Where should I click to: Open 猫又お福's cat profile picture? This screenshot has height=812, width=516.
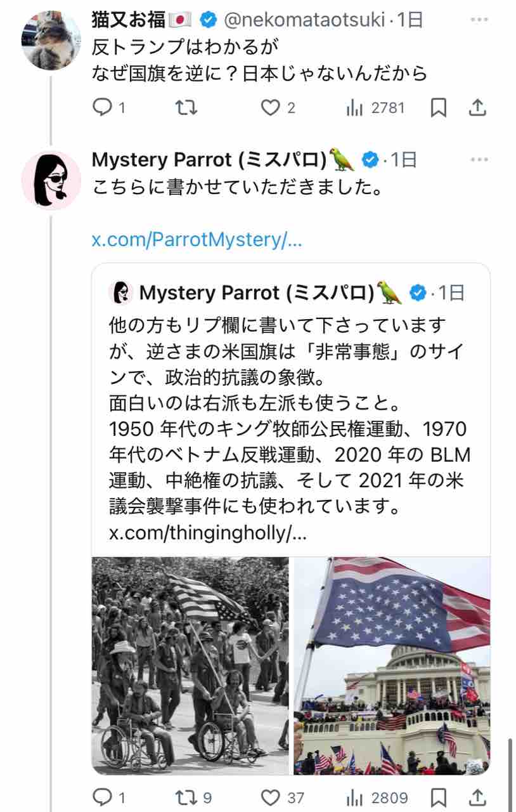pyautogui.click(x=51, y=40)
